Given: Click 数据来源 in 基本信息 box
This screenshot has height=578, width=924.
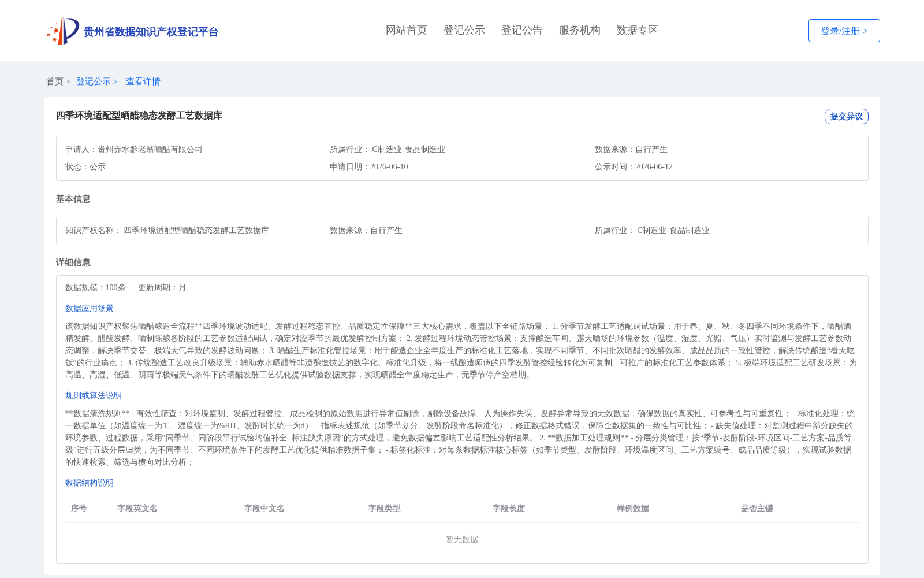Looking at the screenshot, I should click(366, 230).
